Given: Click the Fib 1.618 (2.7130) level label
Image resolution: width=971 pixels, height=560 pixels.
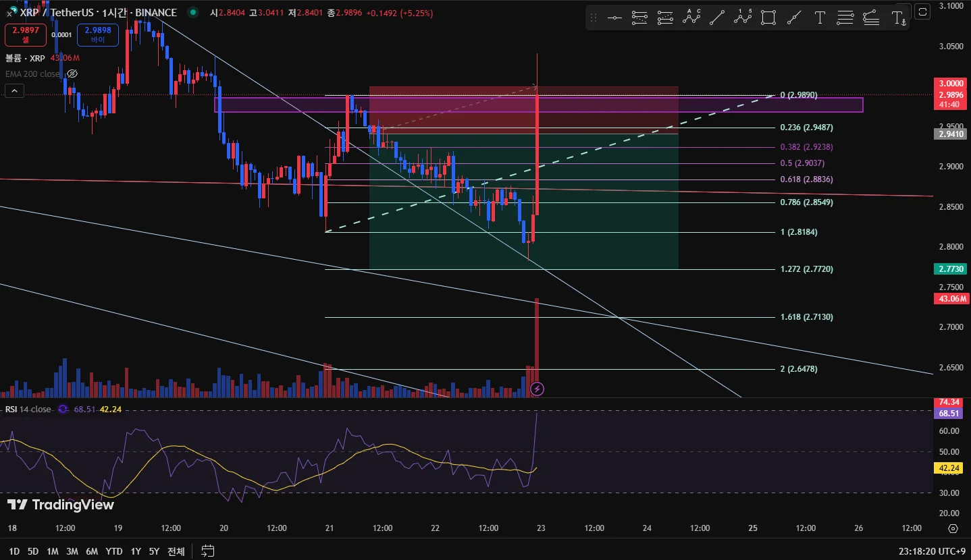Looking at the screenshot, I should (806, 317).
